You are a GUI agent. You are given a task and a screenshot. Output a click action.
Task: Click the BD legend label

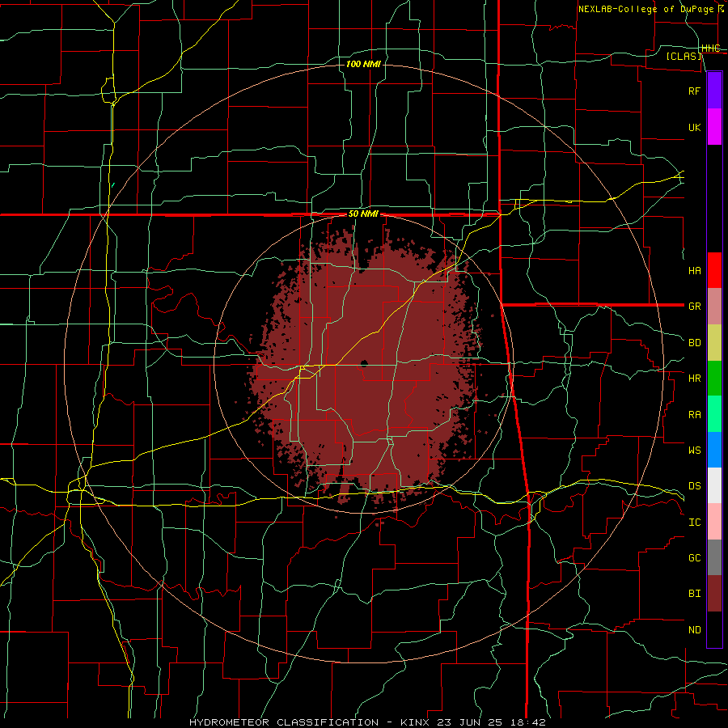(694, 343)
